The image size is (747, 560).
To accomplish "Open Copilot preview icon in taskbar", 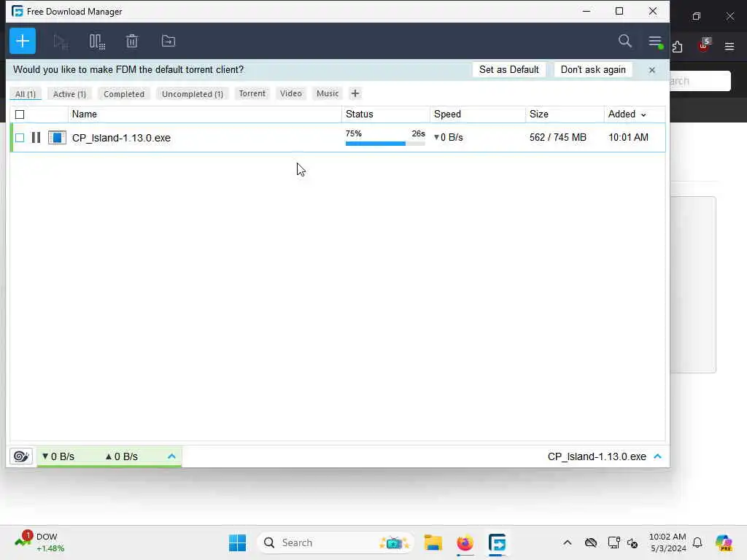I will pos(724,542).
